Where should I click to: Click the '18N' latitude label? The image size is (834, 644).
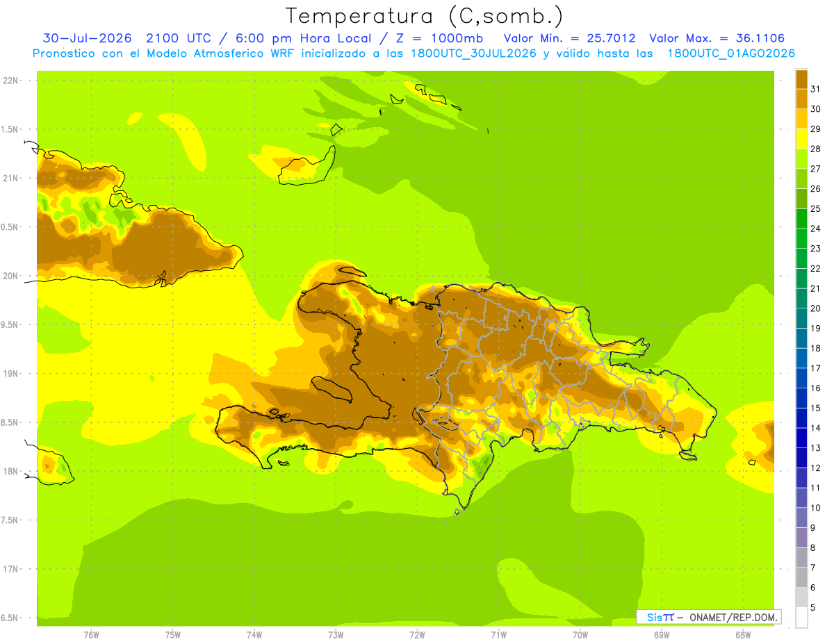[11, 471]
